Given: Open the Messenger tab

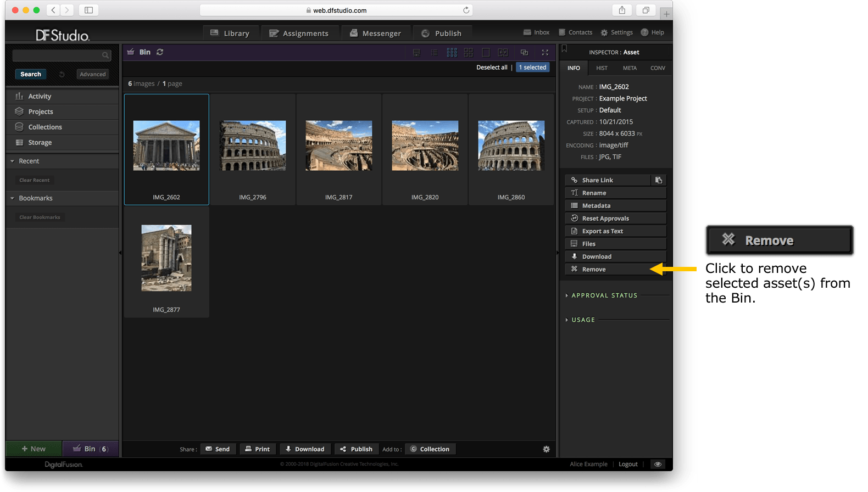Looking at the screenshot, I should pos(376,33).
